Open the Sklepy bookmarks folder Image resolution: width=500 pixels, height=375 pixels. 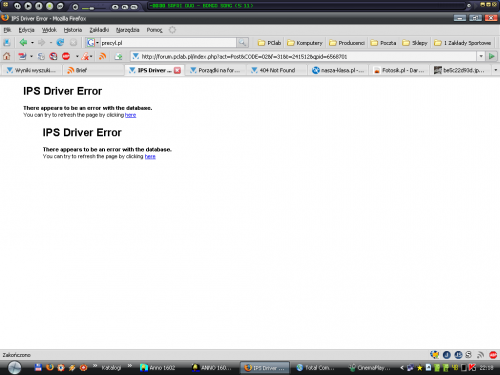415,43
